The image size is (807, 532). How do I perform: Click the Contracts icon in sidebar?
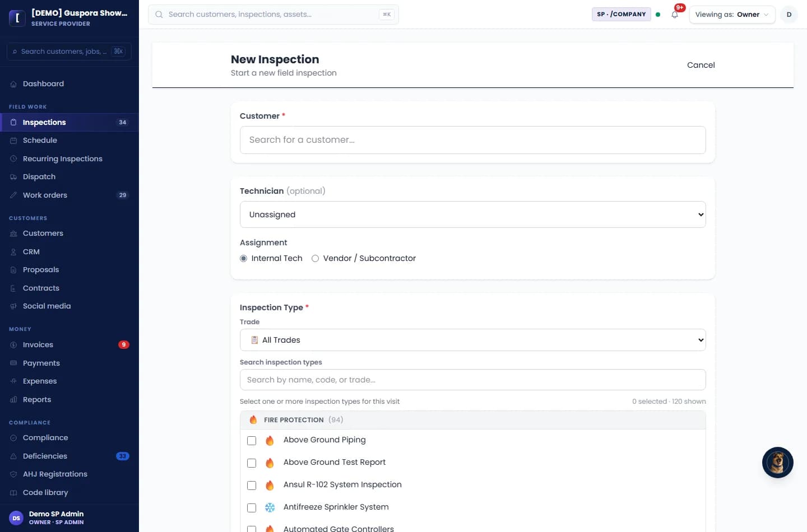pyautogui.click(x=13, y=288)
